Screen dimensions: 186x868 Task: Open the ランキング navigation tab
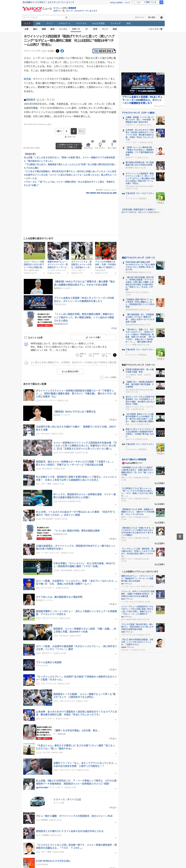coord(115,24)
